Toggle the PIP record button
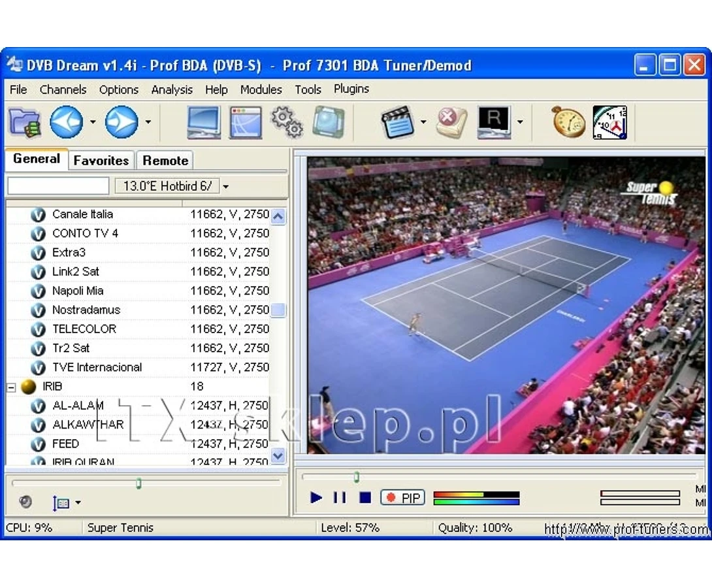This screenshot has height=588, width=712. coord(403,498)
